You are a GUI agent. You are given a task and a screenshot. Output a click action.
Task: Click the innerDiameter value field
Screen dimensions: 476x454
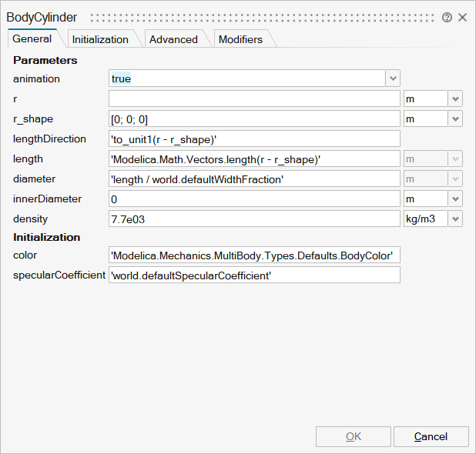click(254, 199)
